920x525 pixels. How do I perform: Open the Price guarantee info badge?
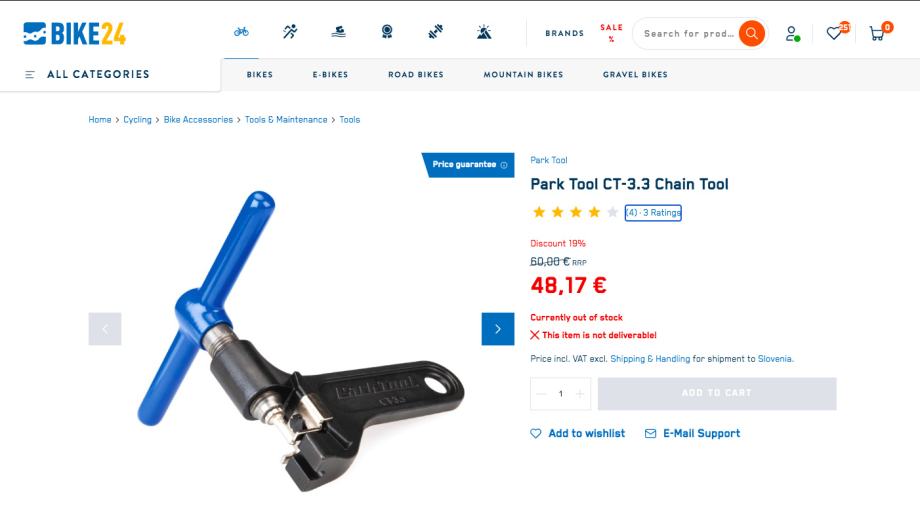(468, 165)
